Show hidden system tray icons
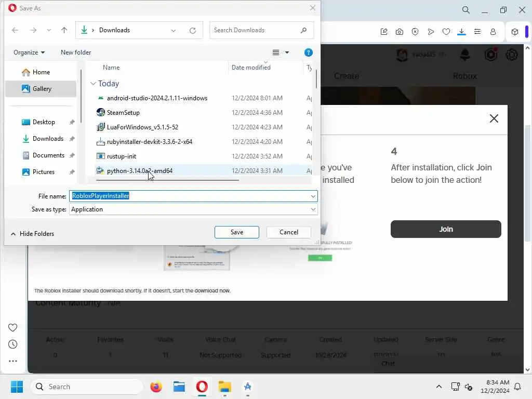Viewport: 532px width, 399px height. pos(438,387)
